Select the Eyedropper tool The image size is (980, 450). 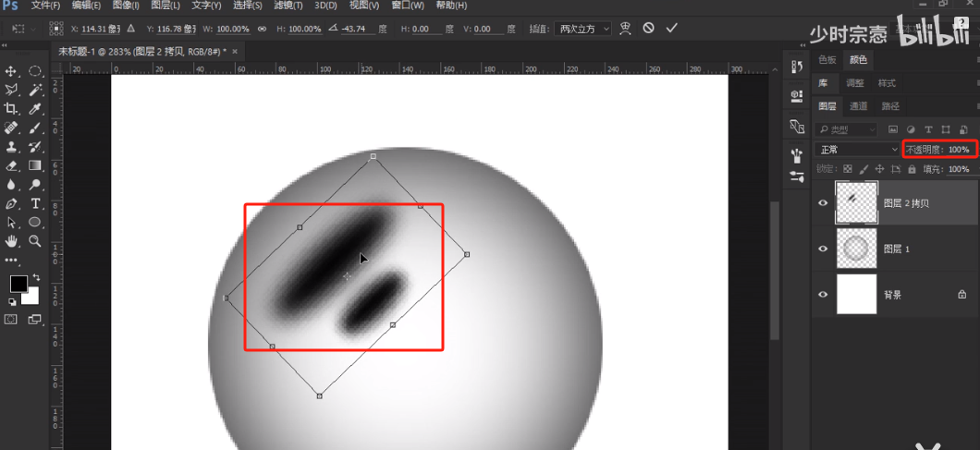tap(35, 109)
